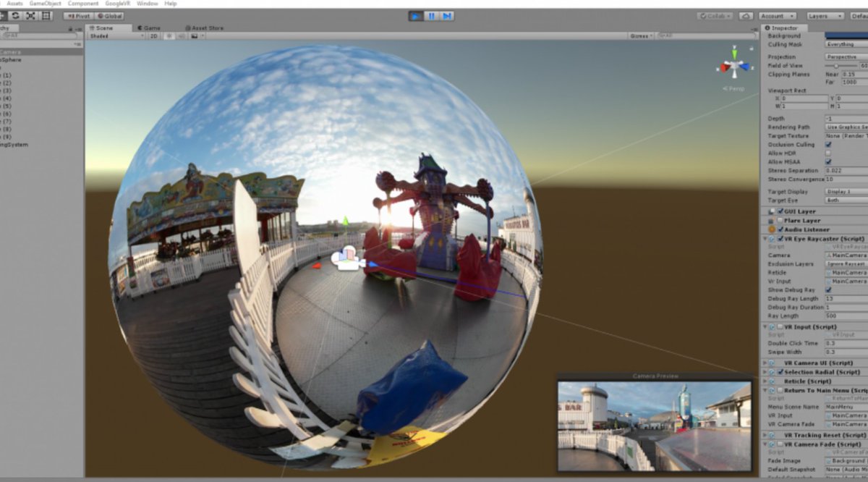Click the Near clipping plane field
Screen dimensions: 868x482
pyautogui.click(x=854, y=74)
